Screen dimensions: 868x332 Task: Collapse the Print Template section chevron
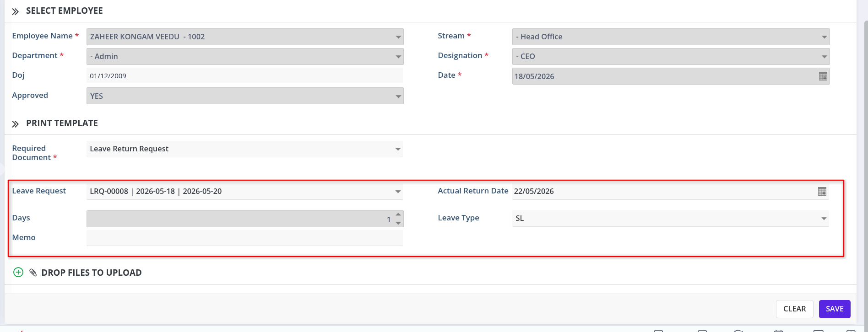15,124
